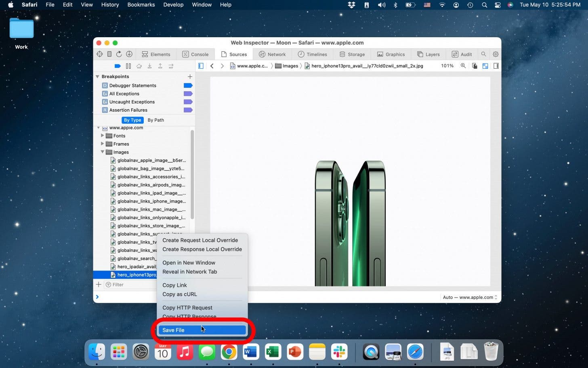The image size is (588, 368).
Task: Open hero_iphone13pro file breadcrumb
Action: pyautogui.click(x=364, y=66)
